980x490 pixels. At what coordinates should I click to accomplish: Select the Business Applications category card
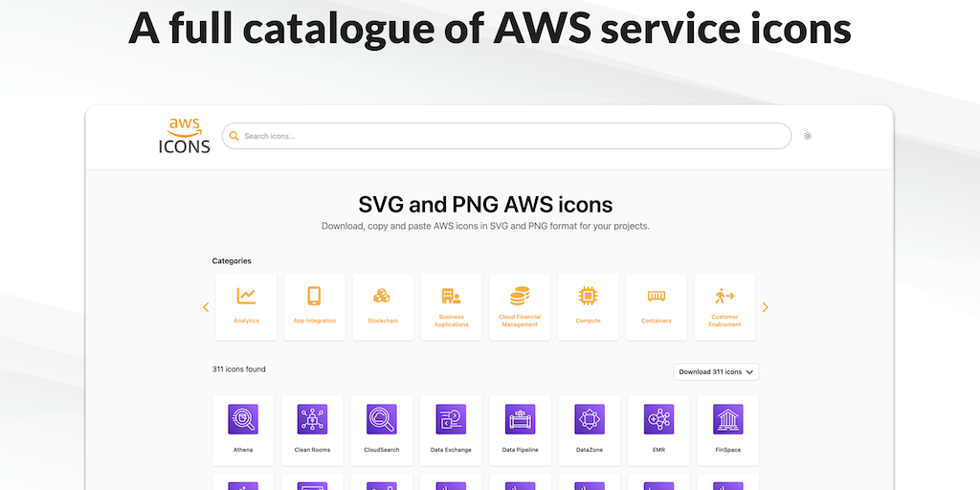(452, 307)
